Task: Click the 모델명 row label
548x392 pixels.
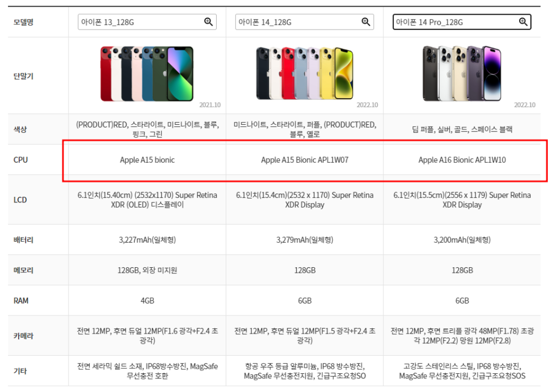Action: (23, 22)
